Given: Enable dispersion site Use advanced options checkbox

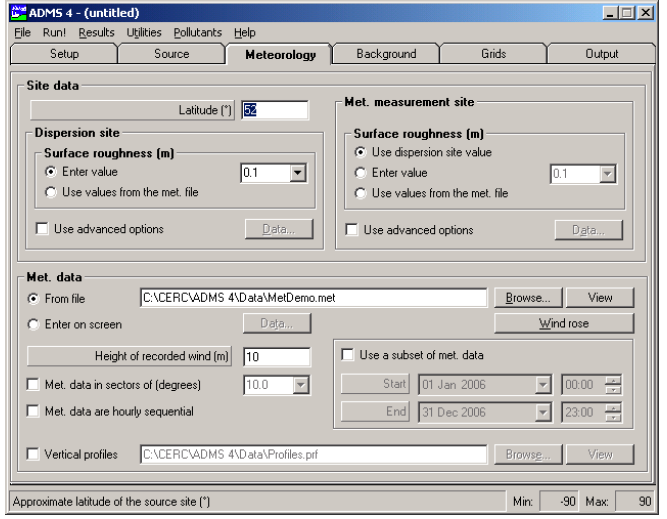Looking at the screenshot, I should click(42, 229).
